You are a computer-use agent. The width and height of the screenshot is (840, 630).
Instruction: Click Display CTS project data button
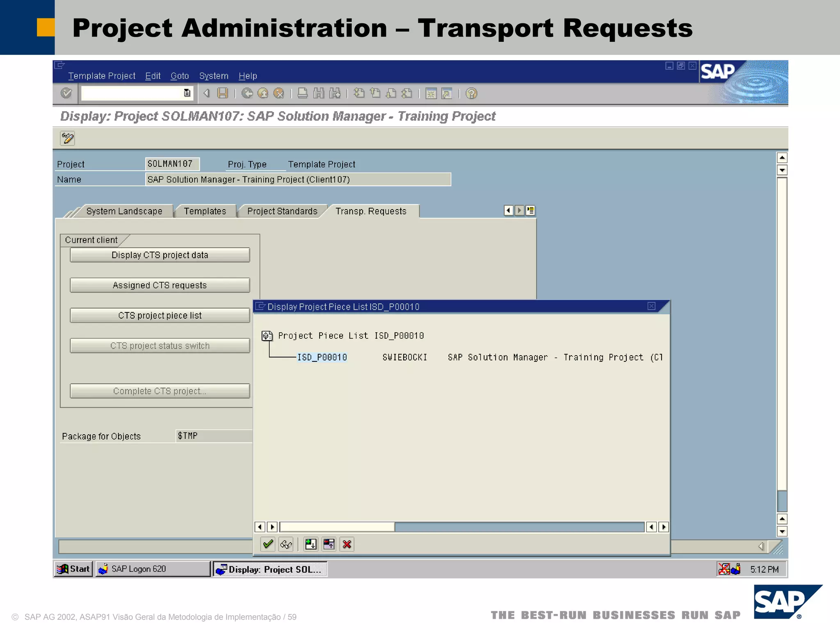click(x=160, y=255)
